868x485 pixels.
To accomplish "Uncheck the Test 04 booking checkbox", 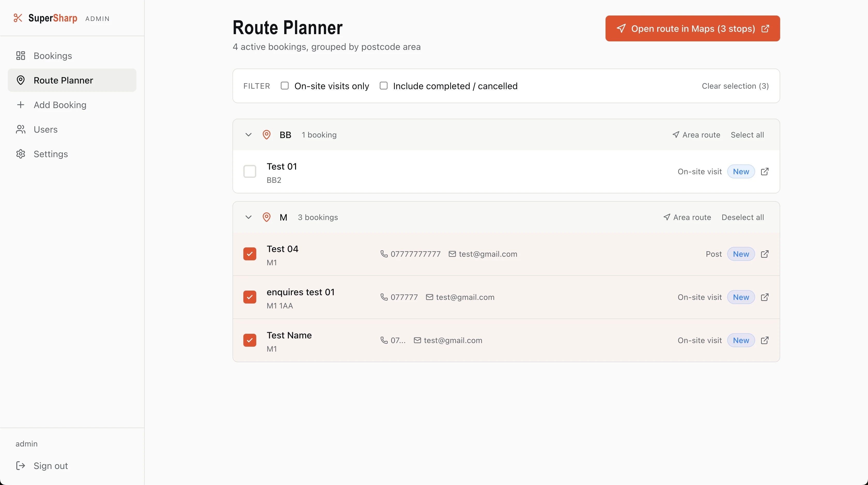I will 250,254.
